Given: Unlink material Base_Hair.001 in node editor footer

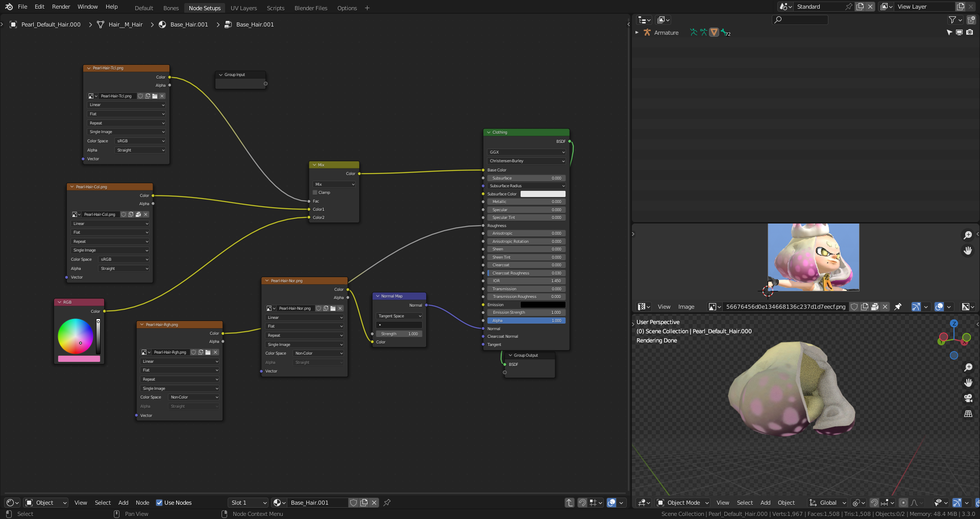Looking at the screenshot, I should (x=374, y=503).
